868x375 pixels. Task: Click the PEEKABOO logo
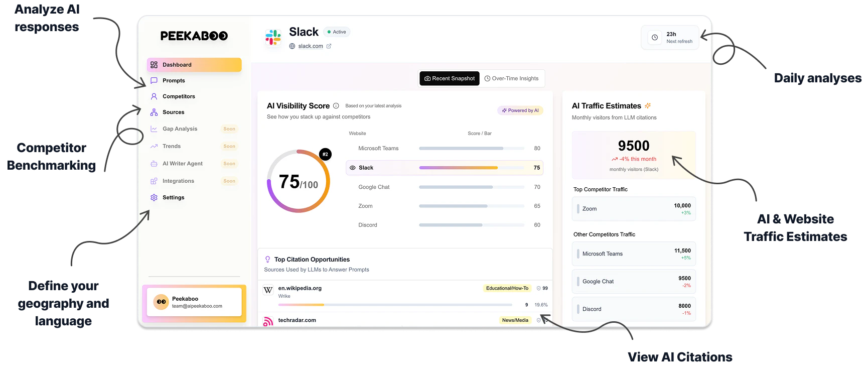[x=194, y=36]
